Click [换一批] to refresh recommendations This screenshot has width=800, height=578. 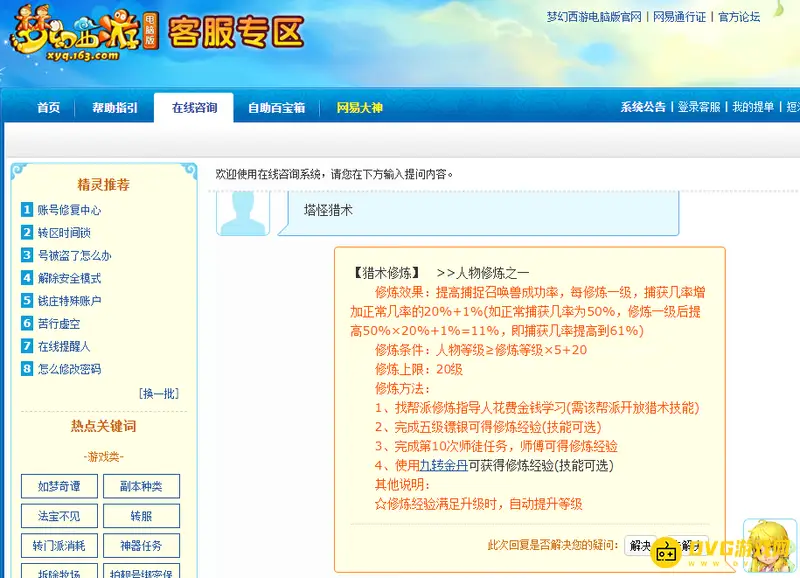159,393
